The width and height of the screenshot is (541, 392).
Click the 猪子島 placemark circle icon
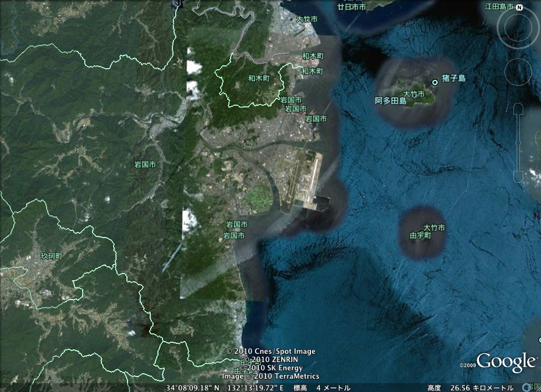pos(435,82)
